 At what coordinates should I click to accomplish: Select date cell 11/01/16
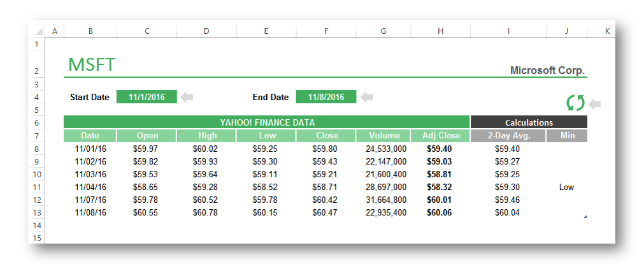[x=90, y=149]
